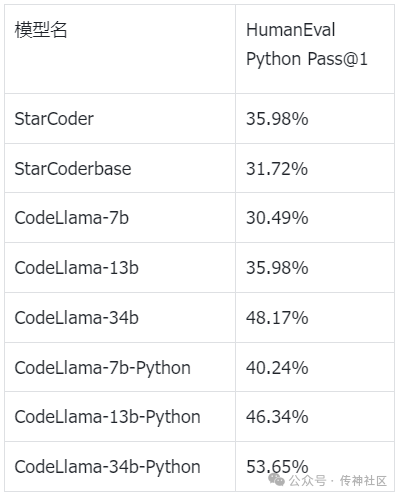400x497 pixels.
Task: Click the 53.65% score value
Action: click(x=277, y=466)
